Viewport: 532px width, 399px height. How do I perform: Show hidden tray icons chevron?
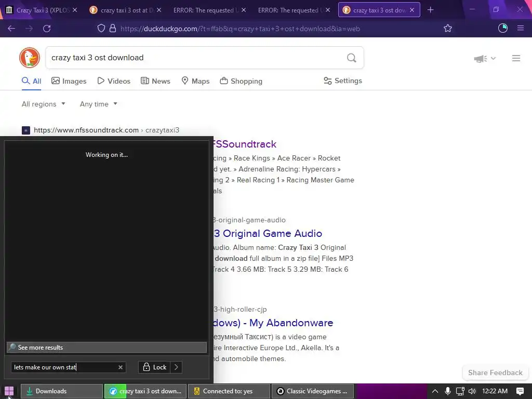coord(435,391)
